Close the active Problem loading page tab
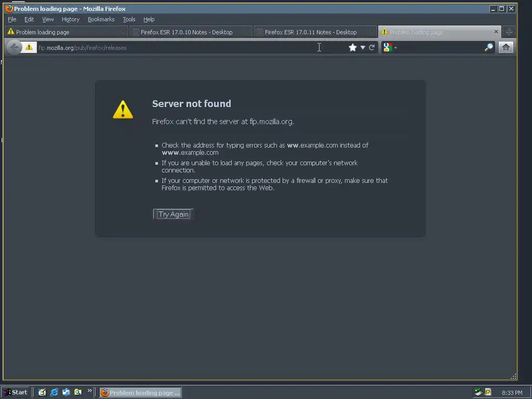The width and height of the screenshot is (532, 399). tap(496, 32)
